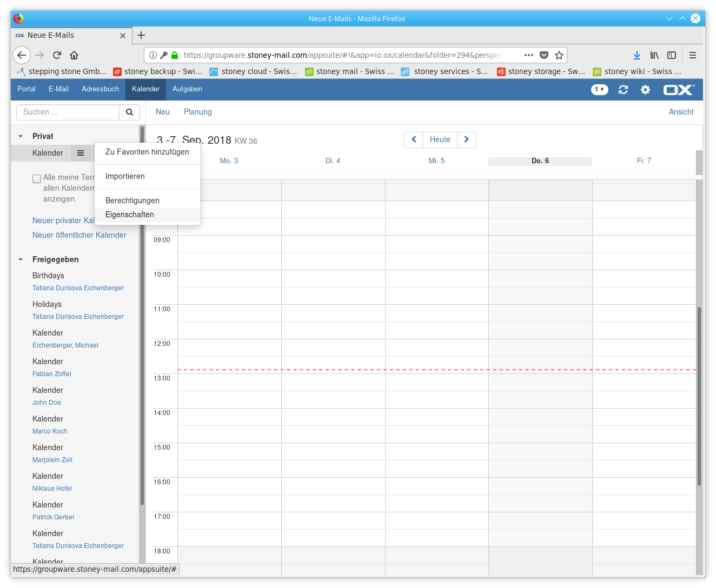Go to next week with right chevron

coord(466,139)
